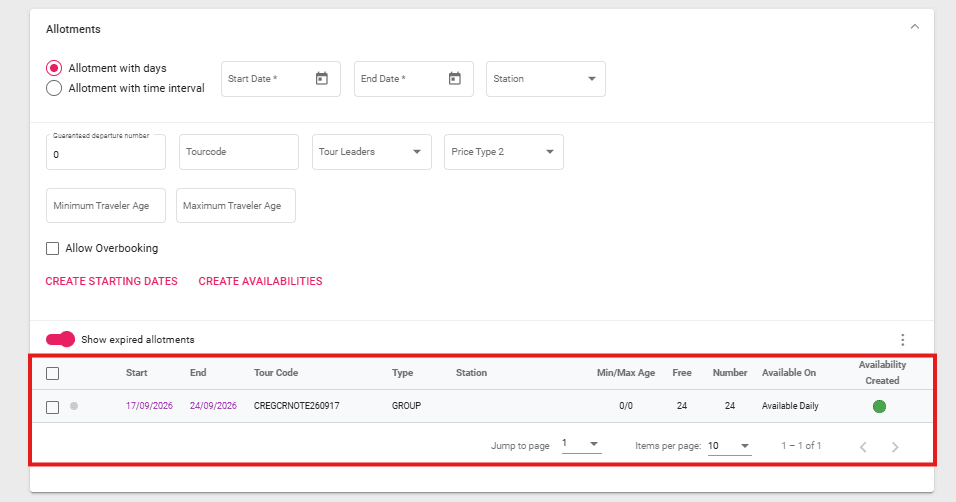
Task: Click the Tourcode input field
Action: coord(238,152)
